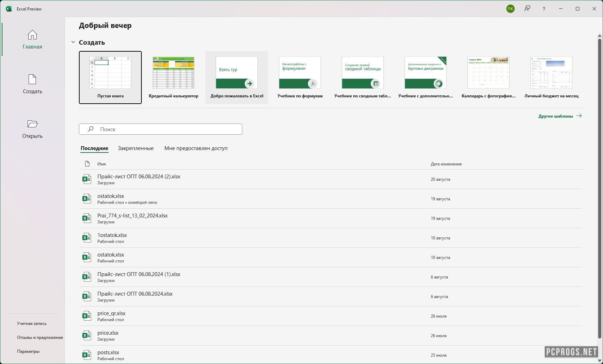Open the feedback person icon in title bar
This screenshot has height=364, width=603.
[527, 9]
